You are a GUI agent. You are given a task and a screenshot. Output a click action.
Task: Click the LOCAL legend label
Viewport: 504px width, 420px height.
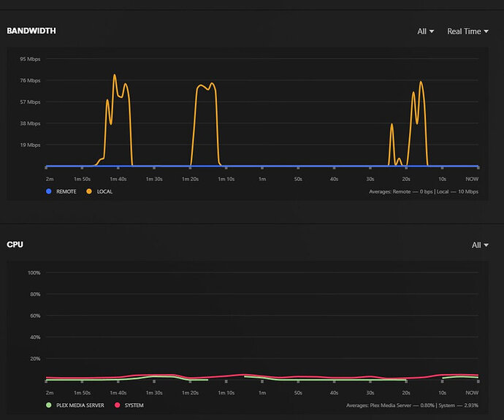104,191
